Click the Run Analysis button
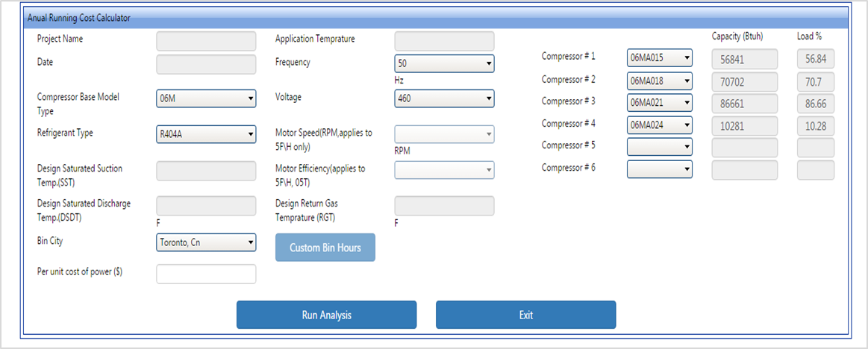This screenshot has width=868, height=349. pyautogui.click(x=327, y=315)
